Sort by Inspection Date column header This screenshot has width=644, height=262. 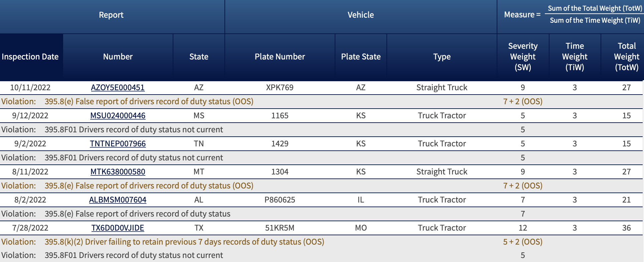click(30, 57)
